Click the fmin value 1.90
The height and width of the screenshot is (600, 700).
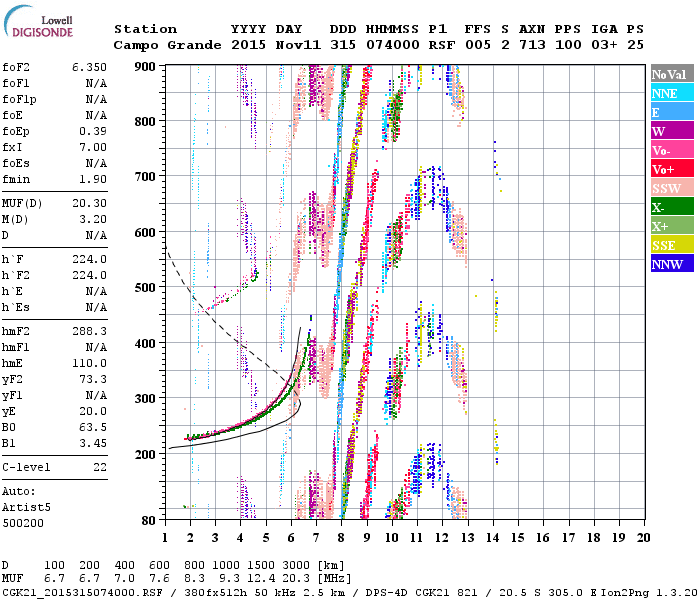point(93,179)
